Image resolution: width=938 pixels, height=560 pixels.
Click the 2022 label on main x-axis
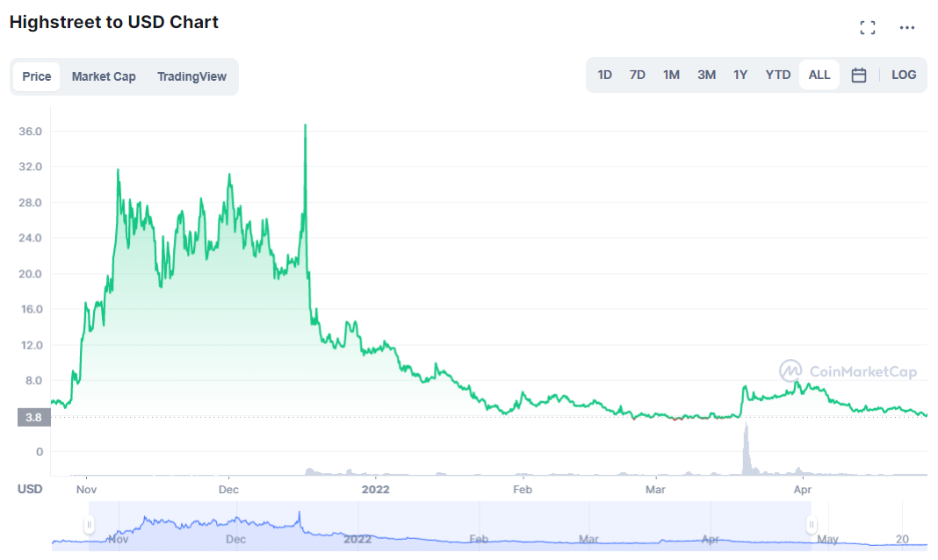coord(375,490)
